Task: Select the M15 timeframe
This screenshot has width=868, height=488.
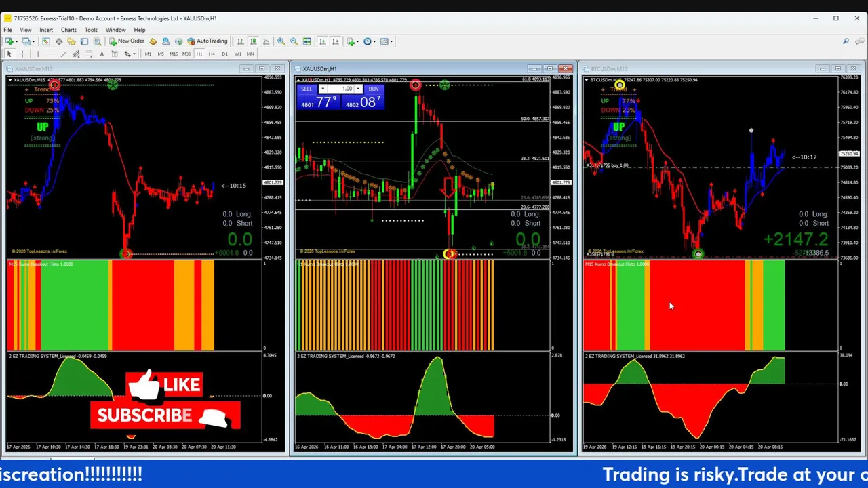Action: [174, 54]
